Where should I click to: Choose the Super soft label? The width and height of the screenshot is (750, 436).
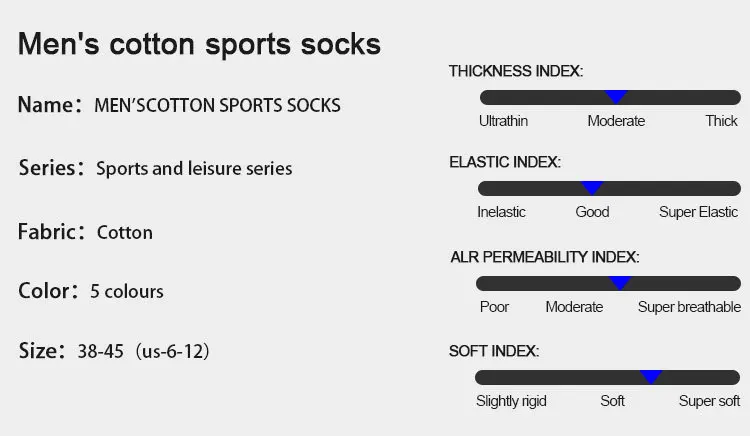point(709,401)
